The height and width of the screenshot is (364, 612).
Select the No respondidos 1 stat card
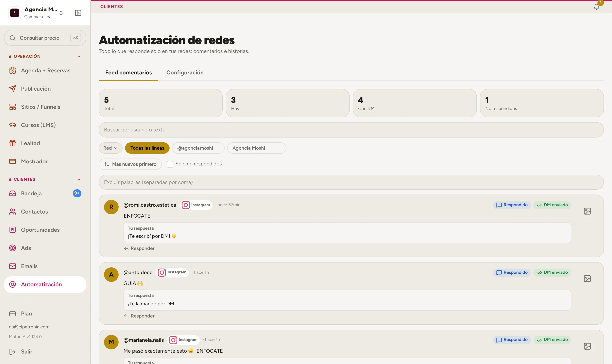[x=542, y=103]
